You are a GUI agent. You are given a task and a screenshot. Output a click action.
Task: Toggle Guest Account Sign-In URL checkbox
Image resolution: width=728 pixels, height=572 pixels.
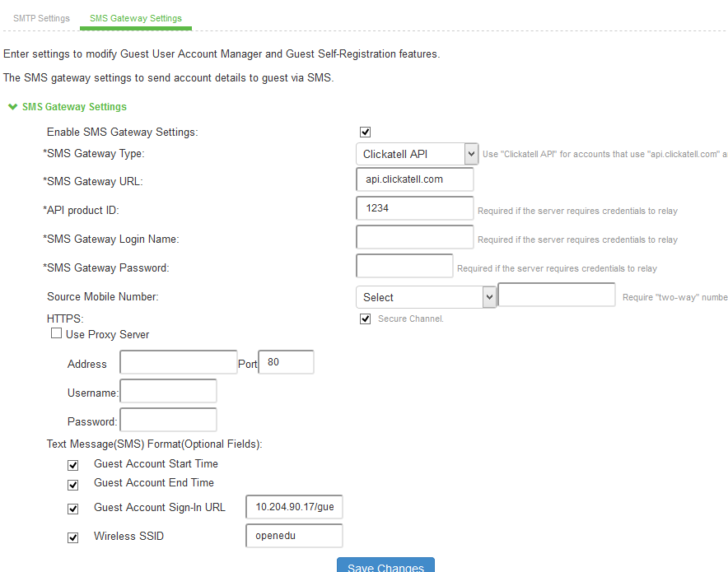point(73,509)
